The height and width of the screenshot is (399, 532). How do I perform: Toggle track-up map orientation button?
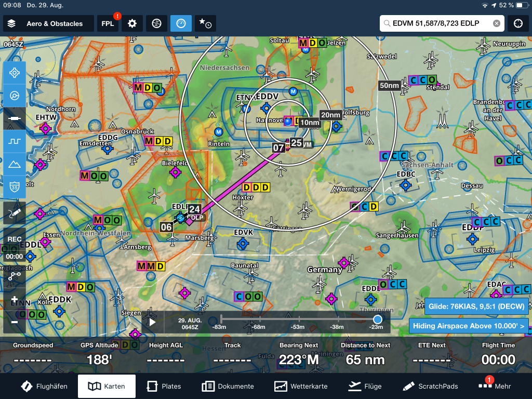click(15, 96)
